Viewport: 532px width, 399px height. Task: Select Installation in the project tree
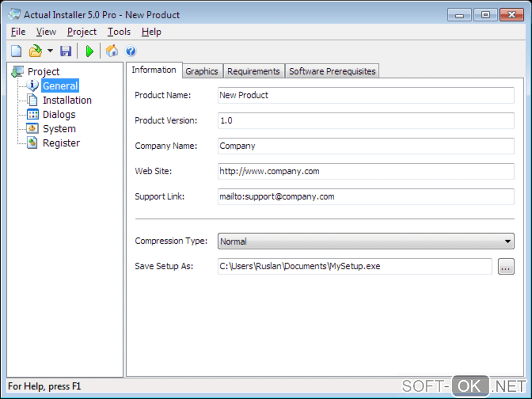coord(67,100)
